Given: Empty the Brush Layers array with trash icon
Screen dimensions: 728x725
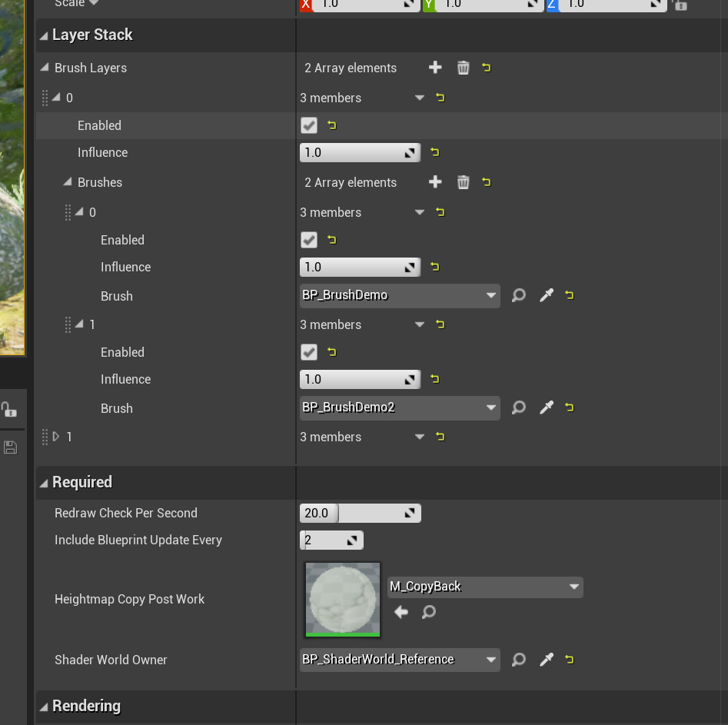Looking at the screenshot, I should (x=463, y=68).
